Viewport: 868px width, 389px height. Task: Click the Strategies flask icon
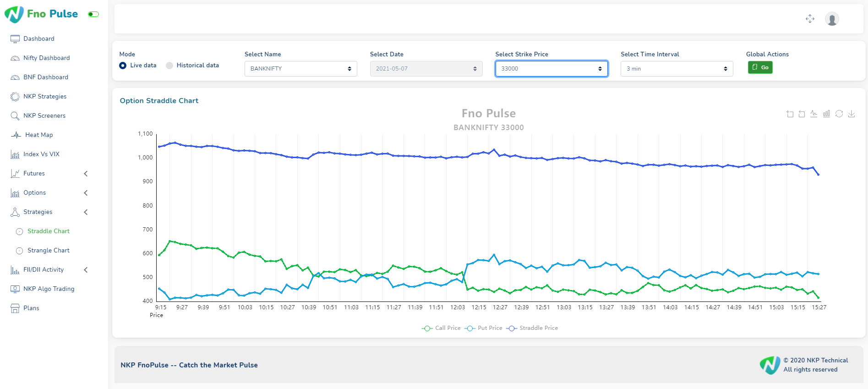(15, 212)
